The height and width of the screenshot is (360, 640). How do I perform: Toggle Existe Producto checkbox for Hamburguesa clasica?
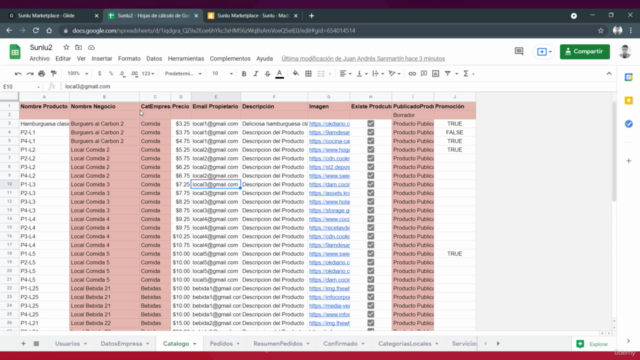tap(371, 124)
